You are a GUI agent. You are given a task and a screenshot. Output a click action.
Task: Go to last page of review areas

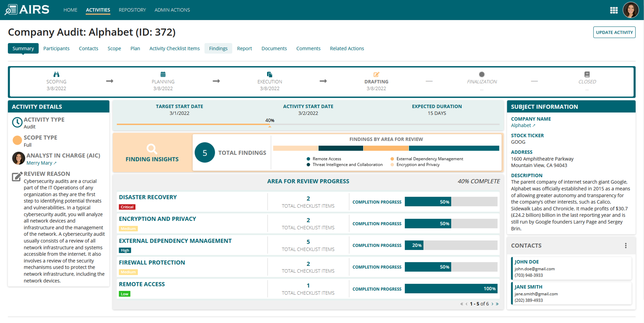click(x=497, y=304)
